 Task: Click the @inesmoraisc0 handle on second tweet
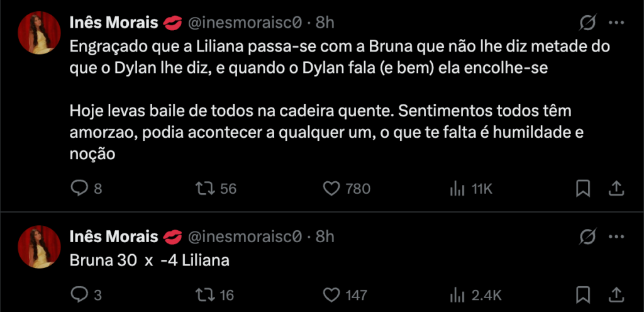coord(246,237)
